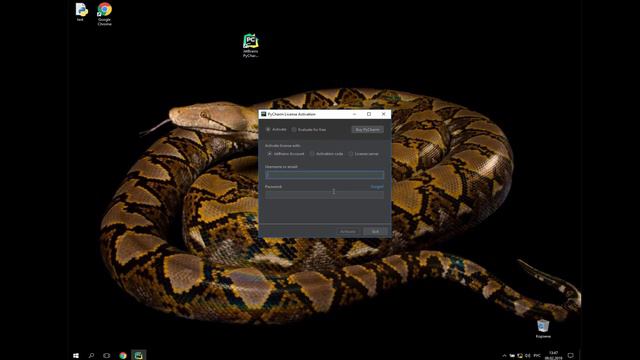Image resolution: width=640 pixels, height=360 pixels.
Task: Click the PyCharm icon in the taskbar
Action: (x=138, y=356)
